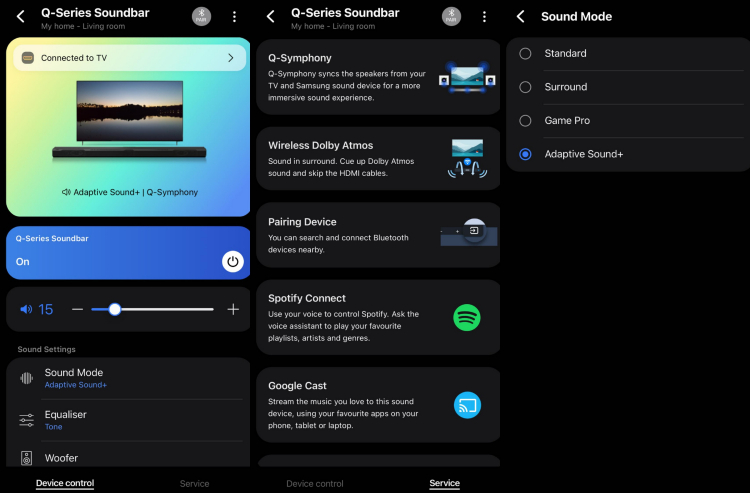
Task: Increase volume with the plus button
Action: (x=233, y=309)
